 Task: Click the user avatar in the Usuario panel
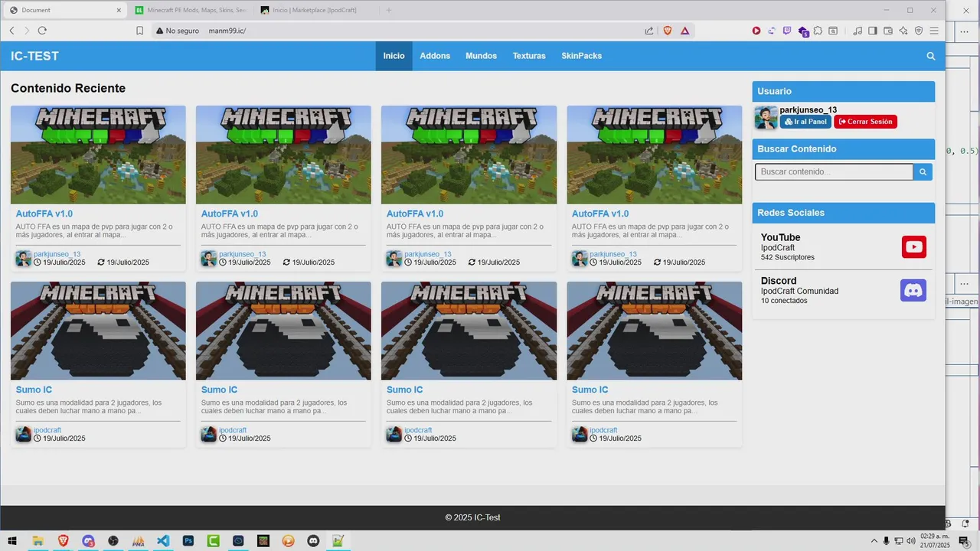tap(766, 117)
